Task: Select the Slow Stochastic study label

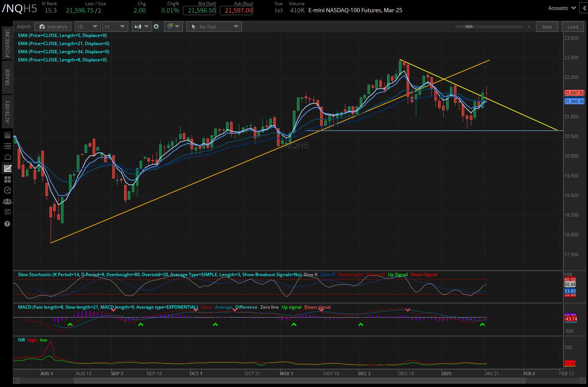Action: (160, 275)
